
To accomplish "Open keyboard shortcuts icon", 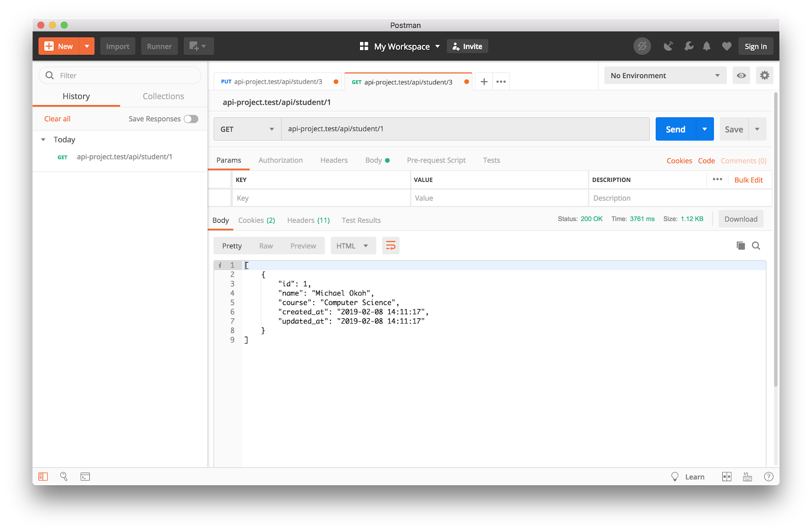I will pyautogui.click(x=748, y=477).
